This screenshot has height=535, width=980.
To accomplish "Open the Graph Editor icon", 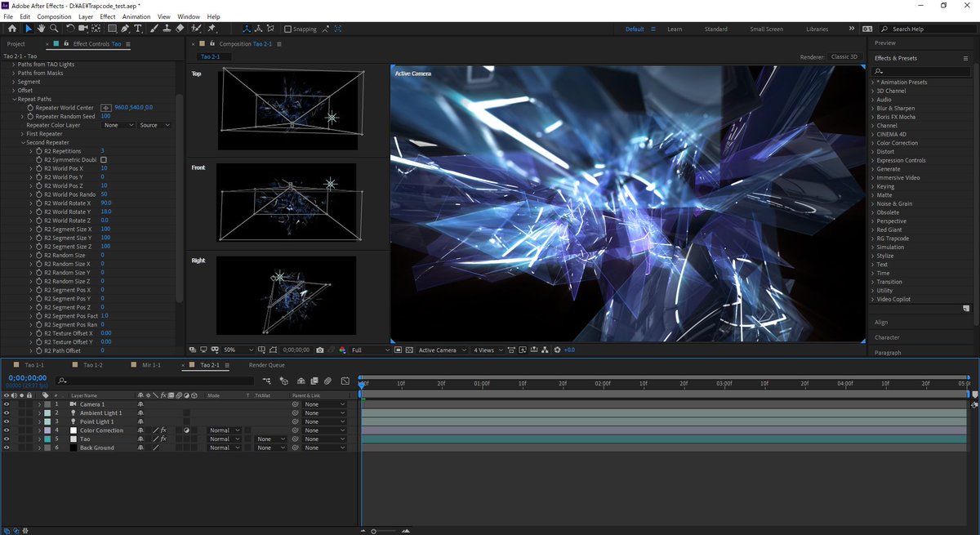I will 345,381.
